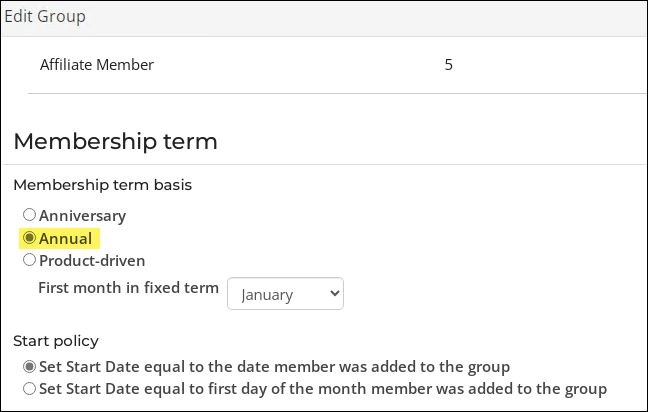The image size is (648, 412).
Task: Click the January text in the dropdown
Action: tap(267, 295)
